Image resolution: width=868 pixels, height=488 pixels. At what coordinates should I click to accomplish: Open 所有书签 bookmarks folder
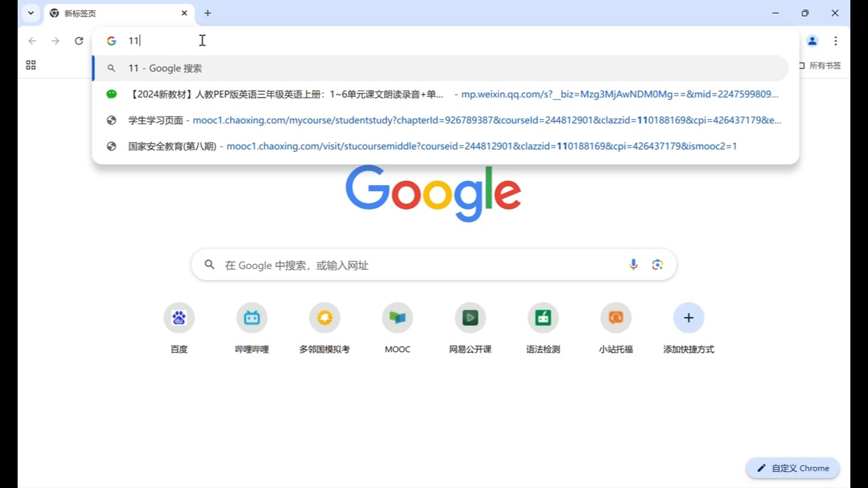(820, 66)
